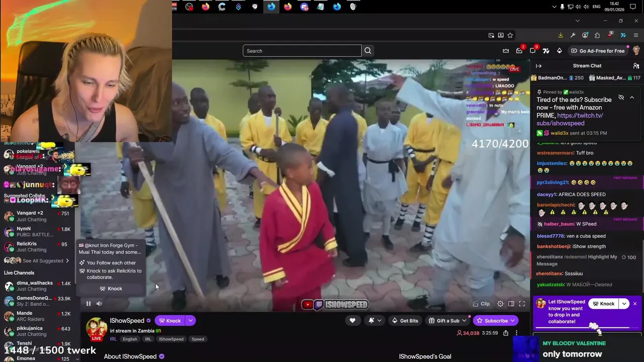Image resolution: width=644 pixels, height=362 pixels.
Task: Open NymN channel in sidebar
Action: [37, 232]
